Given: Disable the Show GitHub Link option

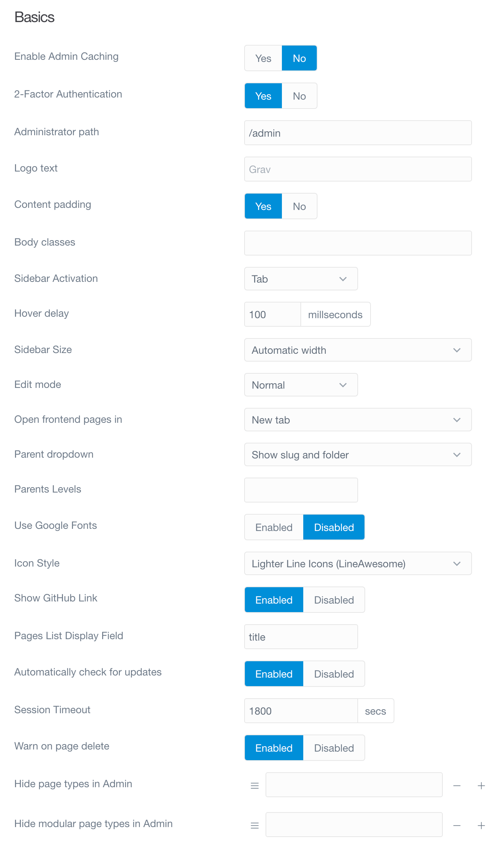Looking at the screenshot, I should click(x=334, y=600).
